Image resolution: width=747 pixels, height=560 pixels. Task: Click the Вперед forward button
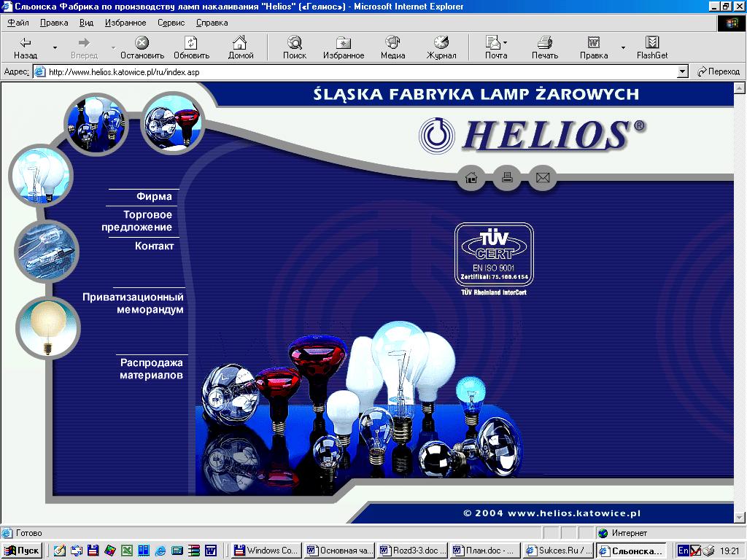85,47
